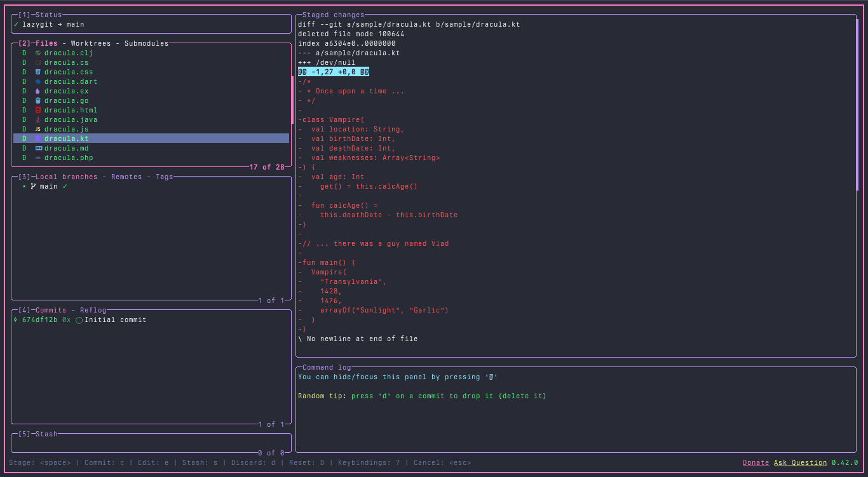Click the markdown icon for dracula.md
Screen dimensions: 868x477
click(37, 148)
